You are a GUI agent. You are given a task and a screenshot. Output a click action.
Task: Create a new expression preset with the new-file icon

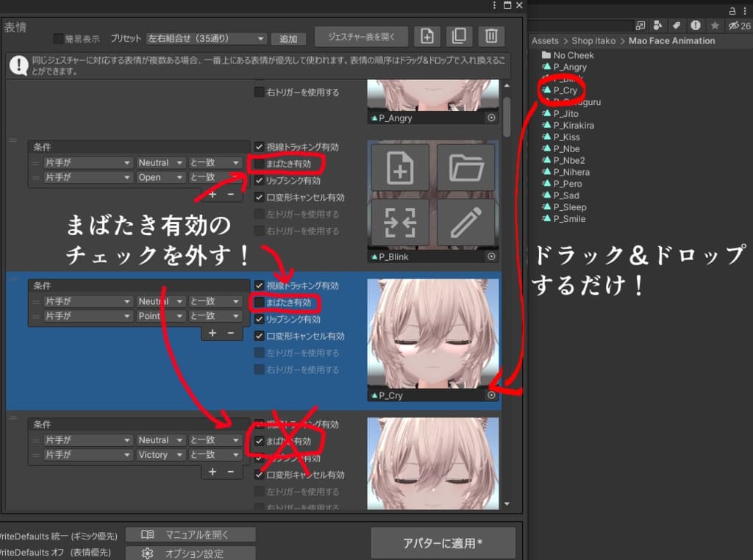[x=427, y=37]
